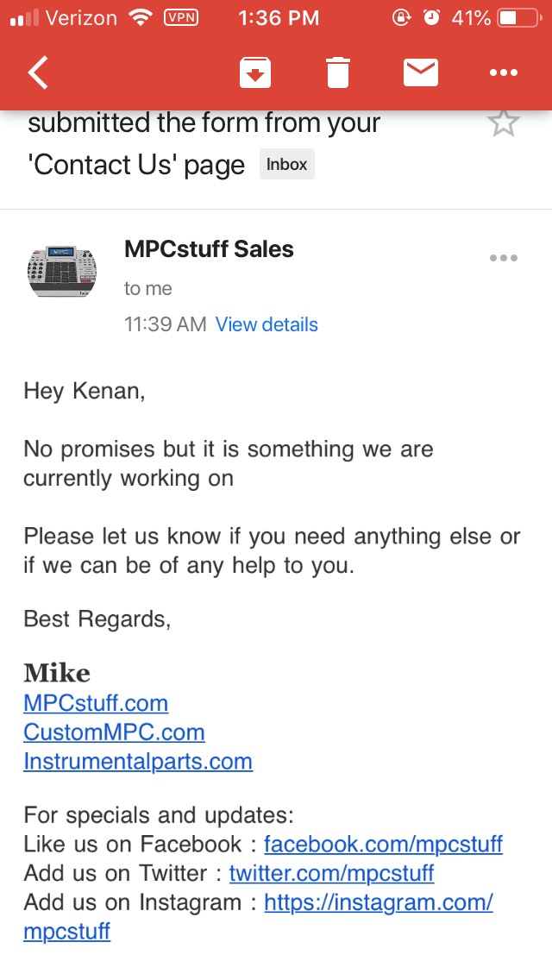Screen dimensions: 552x980
Task: Star this email conversation
Action: click(503, 123)
